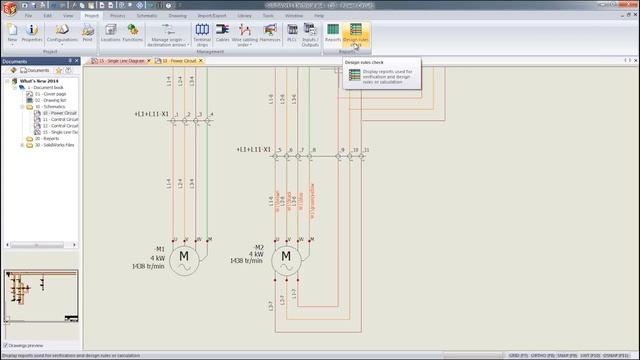Pin the Documents panel
The height and width of the screenshot is (360, 640).
pyautogui.click(x=70, y=61)
